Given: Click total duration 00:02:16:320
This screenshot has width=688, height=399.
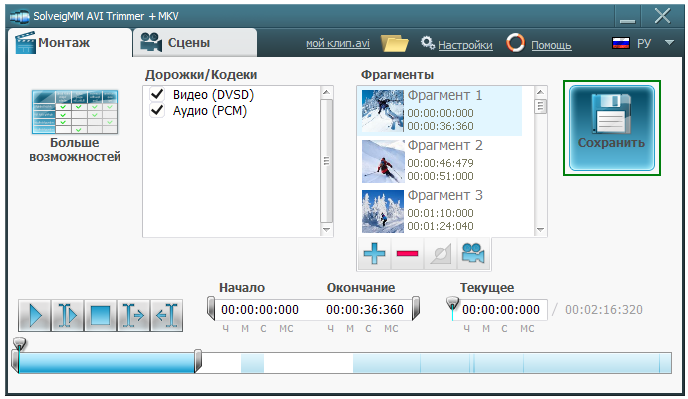Looking at the screenshot, I should pyautogui.click(x=604, y=310).
